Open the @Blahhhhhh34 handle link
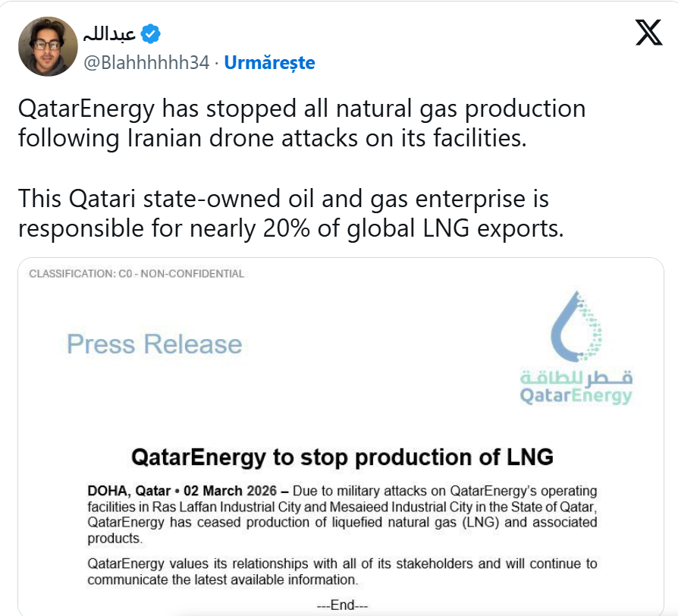Image resolution: width=678 pixels, height=616 pixels. point(146,63)
